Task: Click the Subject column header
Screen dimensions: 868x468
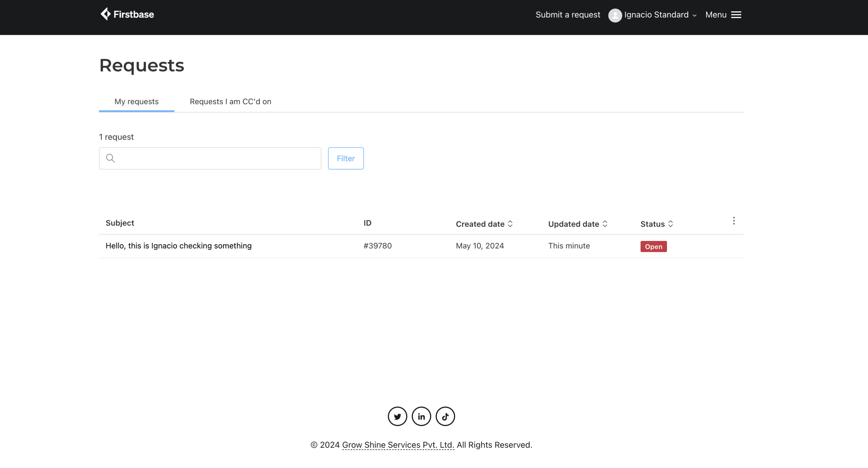Action: [120, 223]
